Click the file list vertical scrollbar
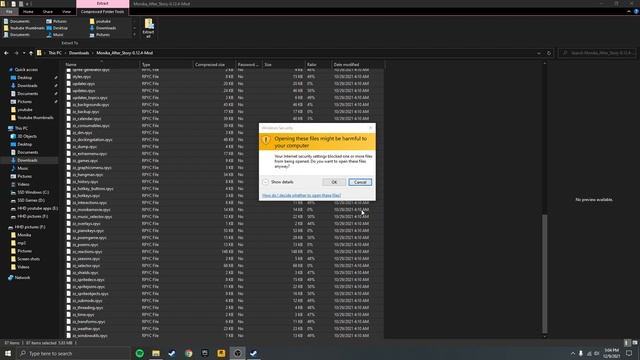Image resolution: width=640 pixels, height=360 pixels. pyautogui.click(x=544, y=273)
